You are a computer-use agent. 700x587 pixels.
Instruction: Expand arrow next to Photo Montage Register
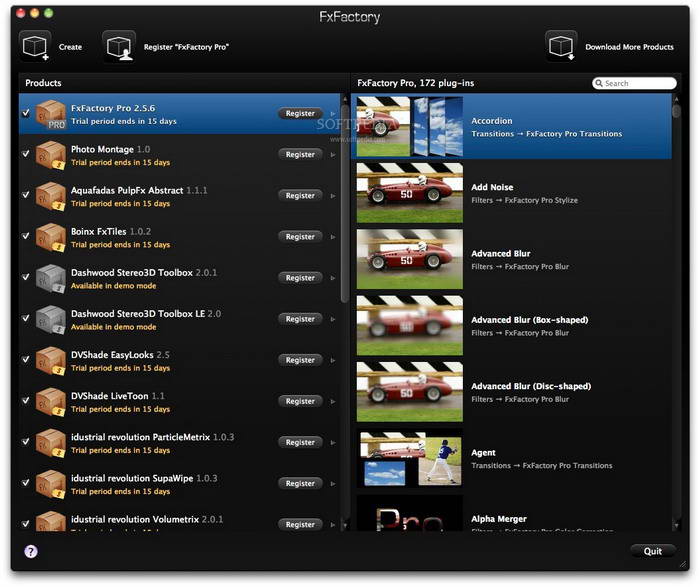coord(333,155)
